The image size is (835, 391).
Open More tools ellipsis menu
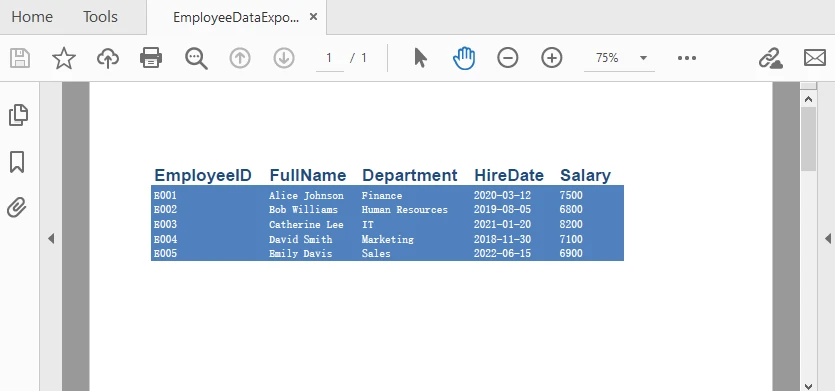click(686, 58)
